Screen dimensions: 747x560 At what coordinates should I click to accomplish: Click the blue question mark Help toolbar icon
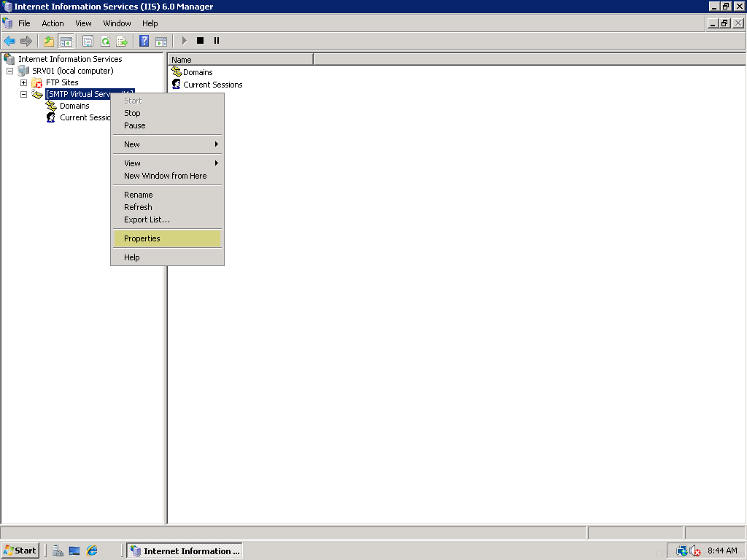pyautogui.click(x=144, y=41)
